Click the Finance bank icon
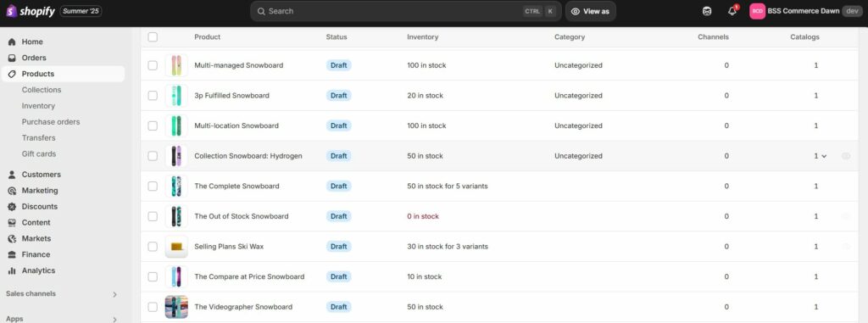Screen dimensions: 868x323 [12, 255]
